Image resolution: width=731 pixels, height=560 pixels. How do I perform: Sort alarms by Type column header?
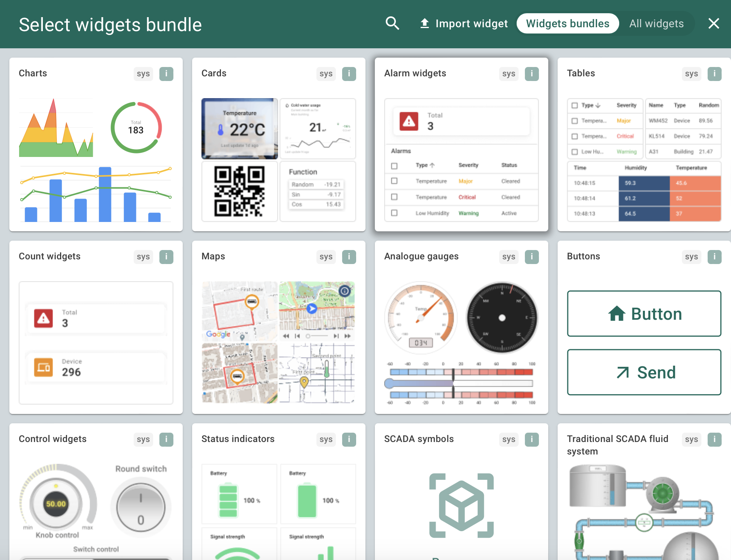(425, 165)
